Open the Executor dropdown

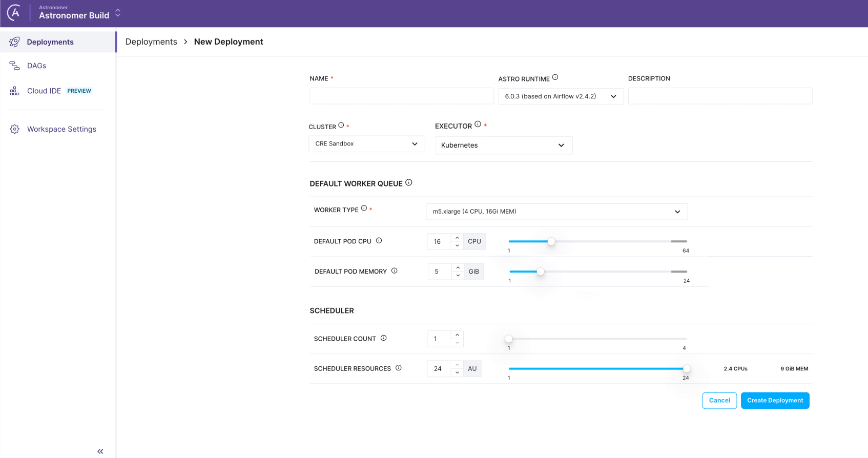[x=504, y=145]
